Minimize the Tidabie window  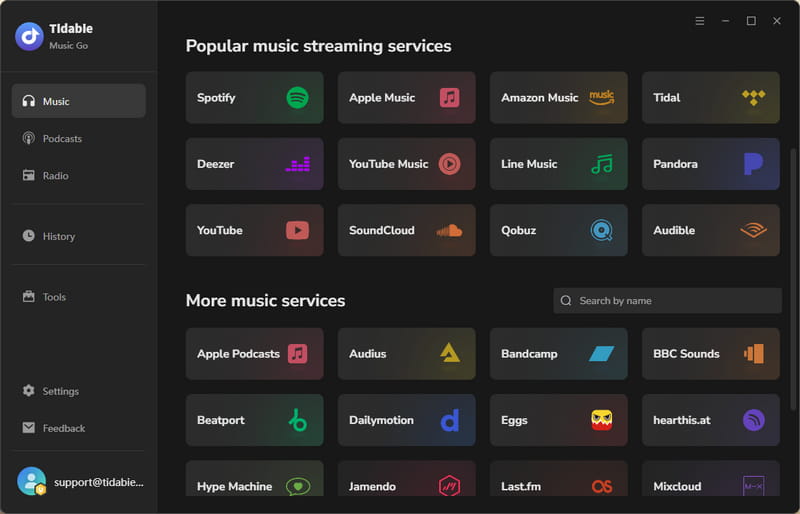pos(726,21)
